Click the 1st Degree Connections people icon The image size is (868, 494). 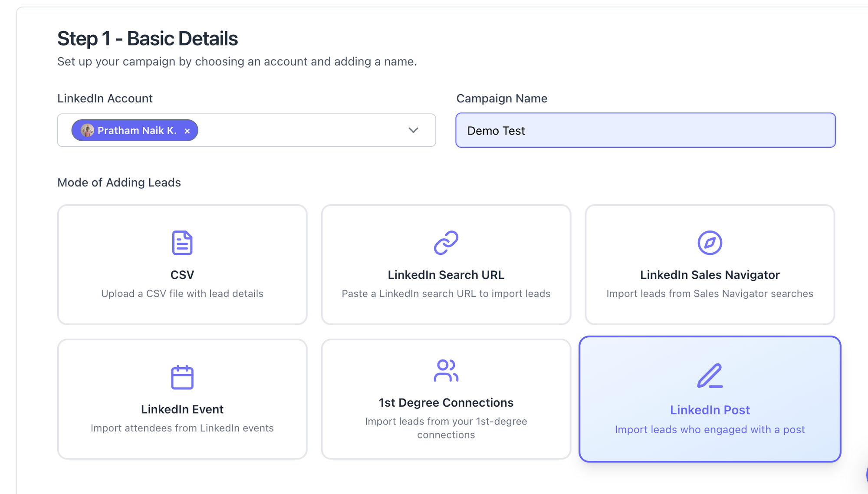(446, 370)
